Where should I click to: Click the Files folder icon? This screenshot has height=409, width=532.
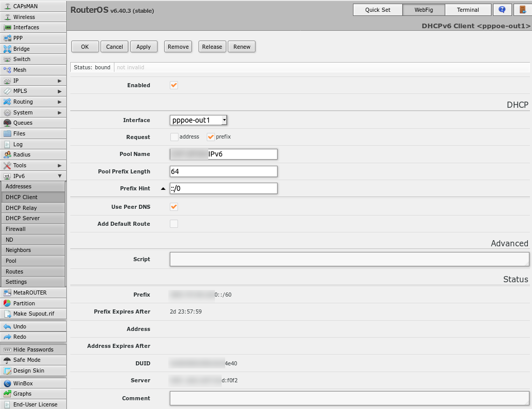click(7, 133)
